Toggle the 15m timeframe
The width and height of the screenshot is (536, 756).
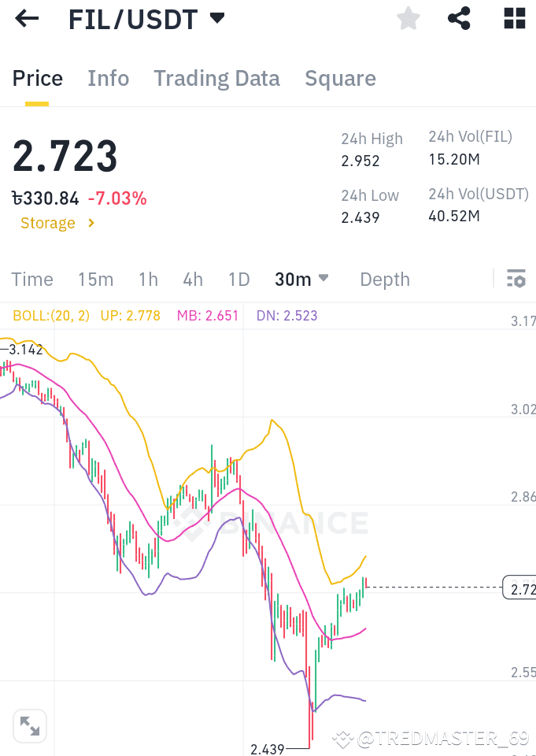(x=95, y=279)
